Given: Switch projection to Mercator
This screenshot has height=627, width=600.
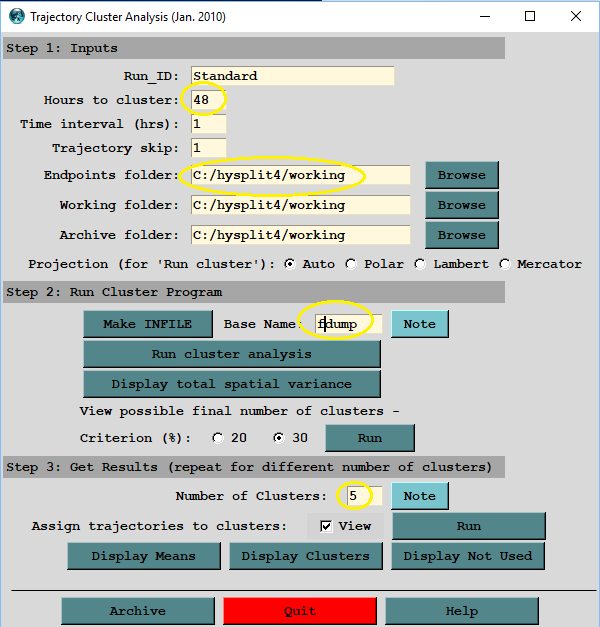Looking at the screenshot, I should pyautogui.click(x=505, y=264).
